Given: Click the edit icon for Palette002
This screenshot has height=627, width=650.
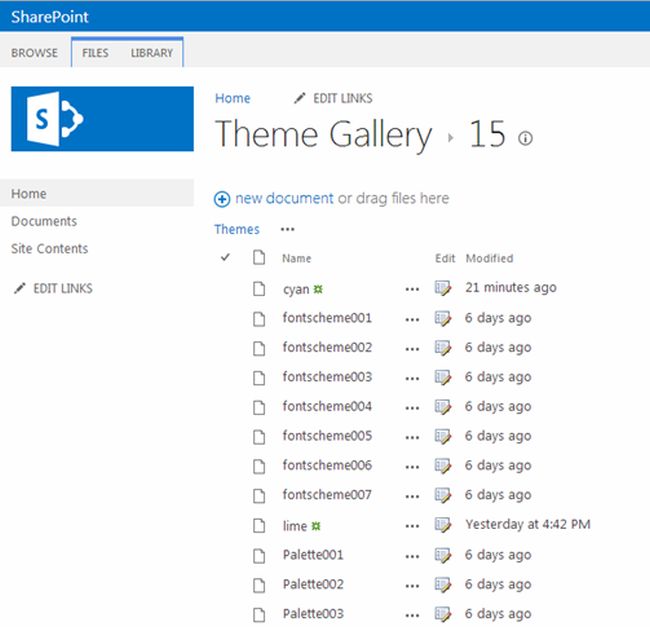Looking at the screenshot, I should [x=443, y=585].
